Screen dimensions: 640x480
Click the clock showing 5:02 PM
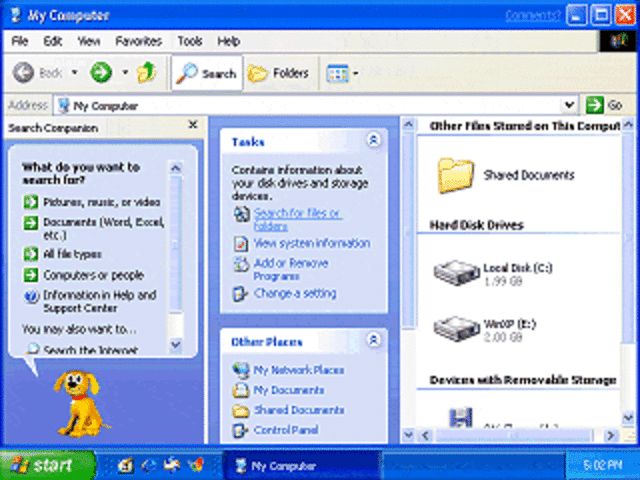tap(602, 465)
